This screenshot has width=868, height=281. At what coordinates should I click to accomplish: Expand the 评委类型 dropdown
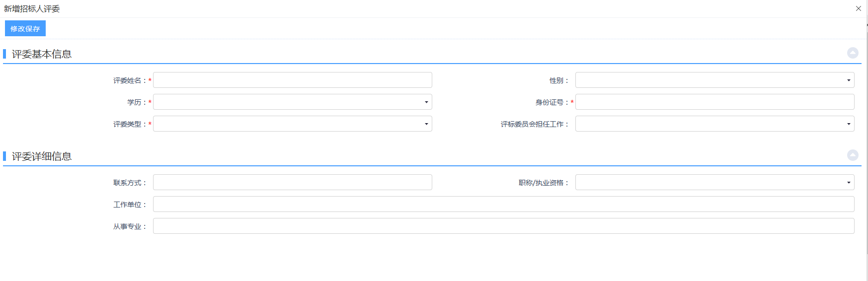[292, 124]
